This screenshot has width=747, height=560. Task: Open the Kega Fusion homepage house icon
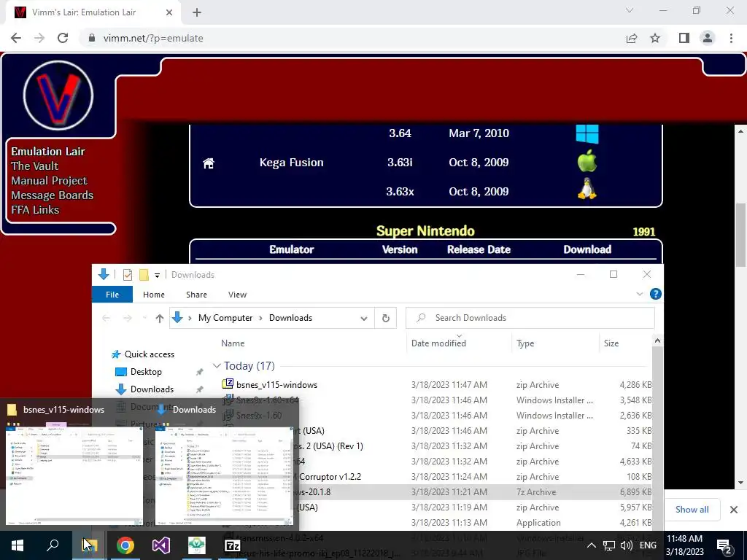tap(208, 163)
